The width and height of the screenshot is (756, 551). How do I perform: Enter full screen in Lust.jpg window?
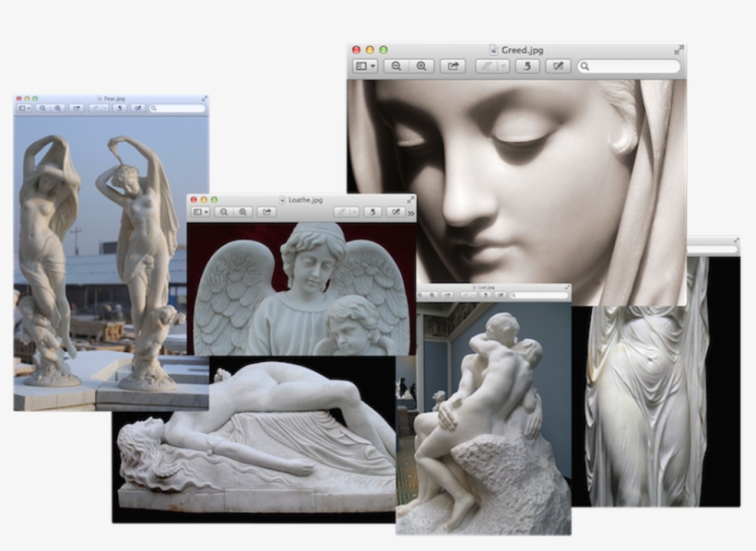pyautogui.click(x=567, y=287)
